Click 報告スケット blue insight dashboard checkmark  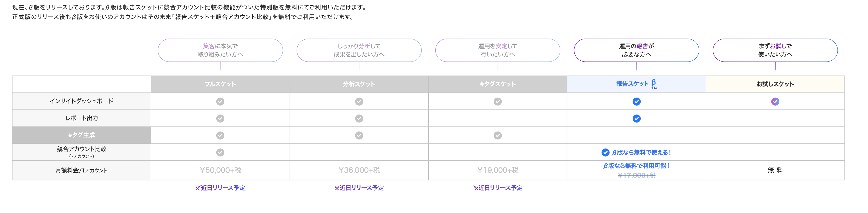point(636,102)
